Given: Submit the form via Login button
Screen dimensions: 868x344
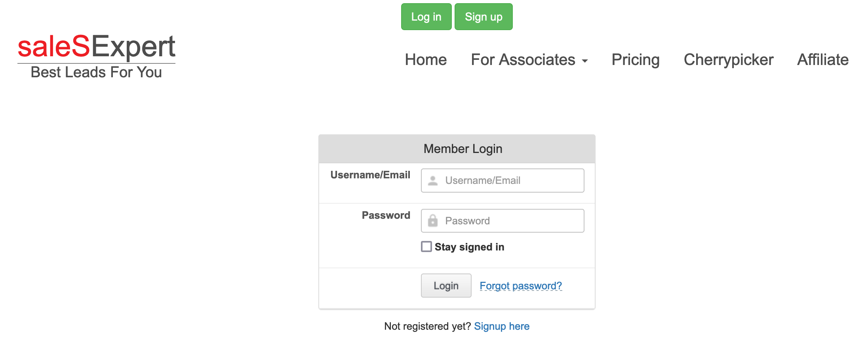Looking at the screenshot, I should [x=445, y=285].
